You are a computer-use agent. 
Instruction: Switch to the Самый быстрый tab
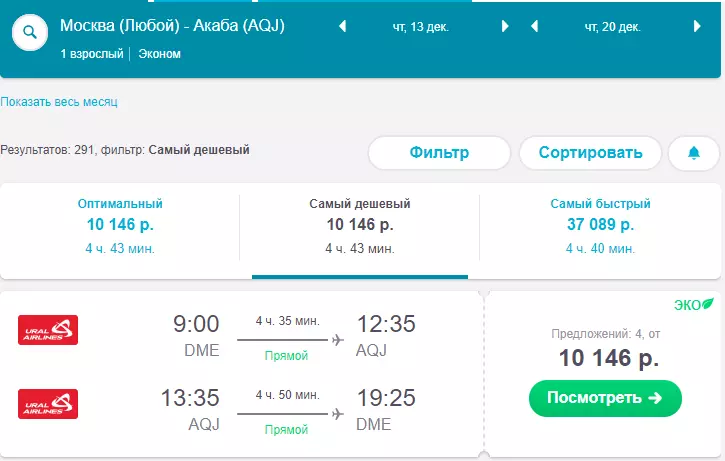click(600, 227)
